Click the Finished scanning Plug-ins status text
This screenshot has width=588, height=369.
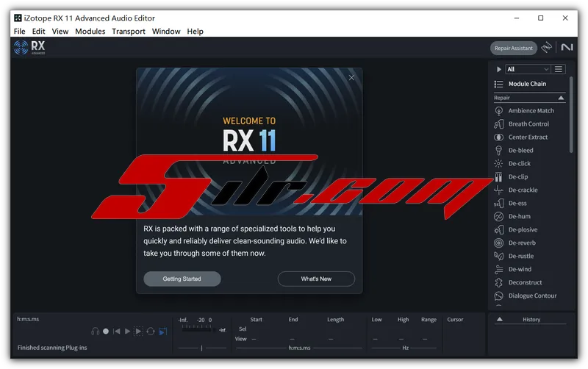(x=52, y=348)
